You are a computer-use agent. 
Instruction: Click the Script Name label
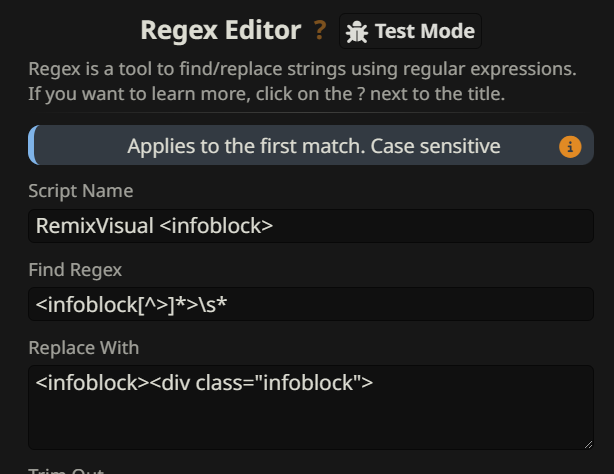point(80,191)
